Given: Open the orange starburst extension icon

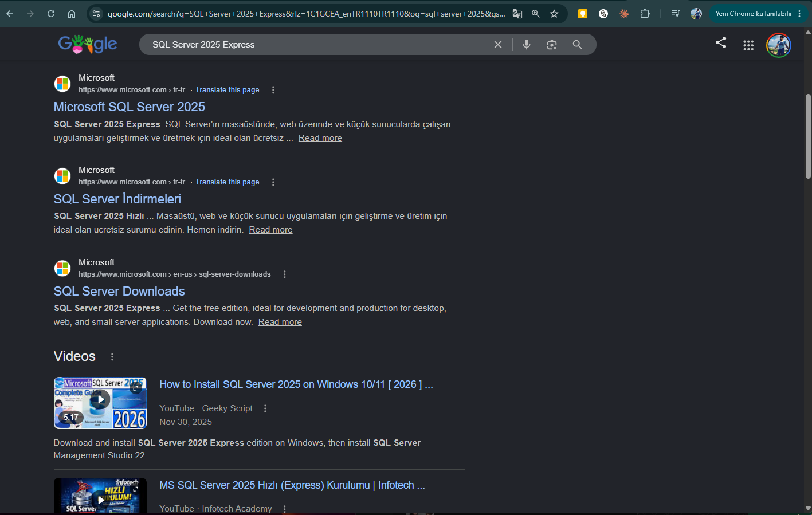Looking at the screenshot, I should pyautogui.click(x=624, y=14).
